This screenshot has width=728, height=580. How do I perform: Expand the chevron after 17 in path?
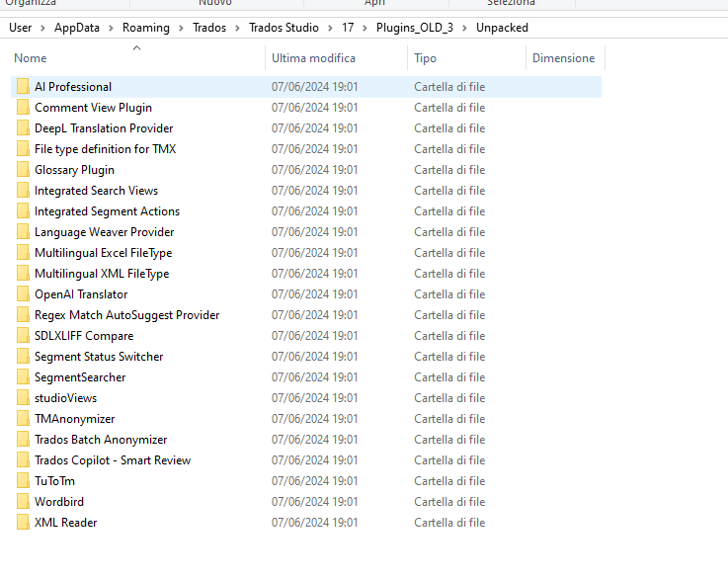[364, 28]
